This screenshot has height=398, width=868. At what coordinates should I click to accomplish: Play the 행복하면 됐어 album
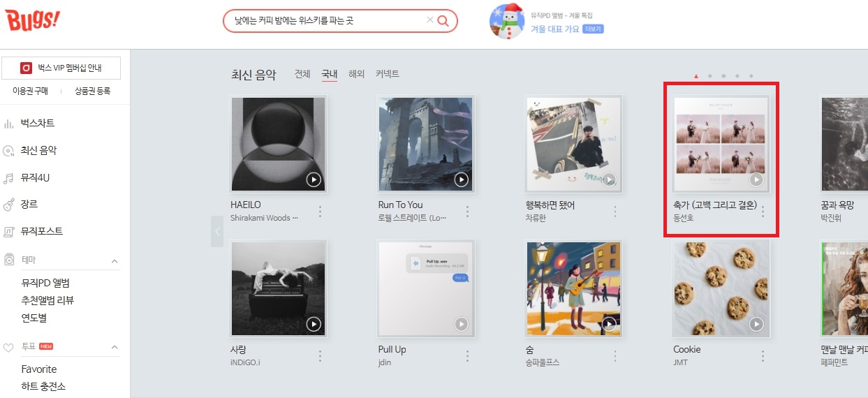coord(609,180)
